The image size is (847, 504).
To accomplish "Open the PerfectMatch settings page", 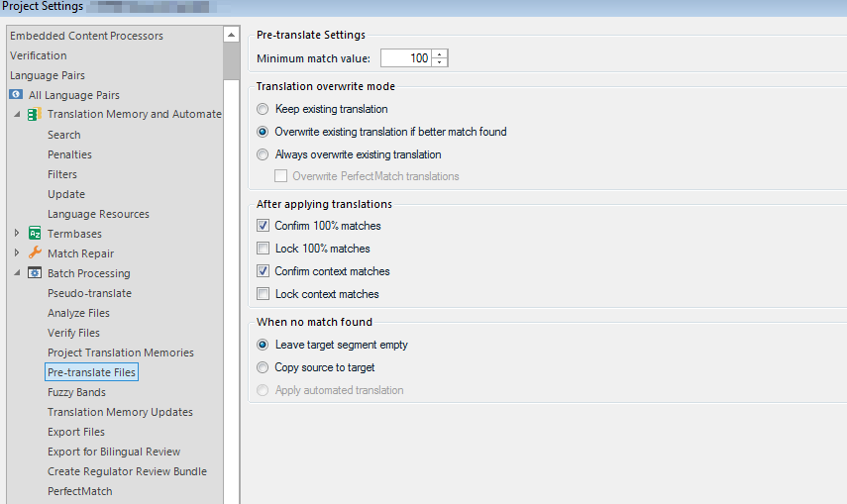I will [79, 491].
